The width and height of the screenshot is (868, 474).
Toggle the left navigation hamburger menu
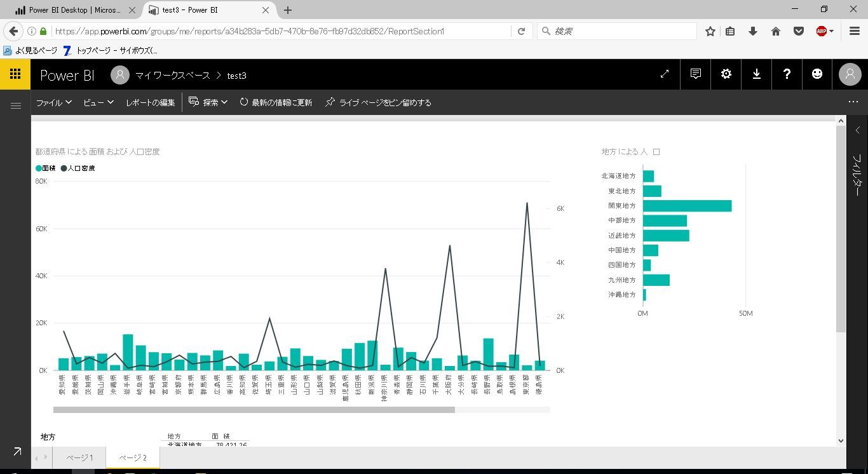pyautogui.click(x=16, y=105)
